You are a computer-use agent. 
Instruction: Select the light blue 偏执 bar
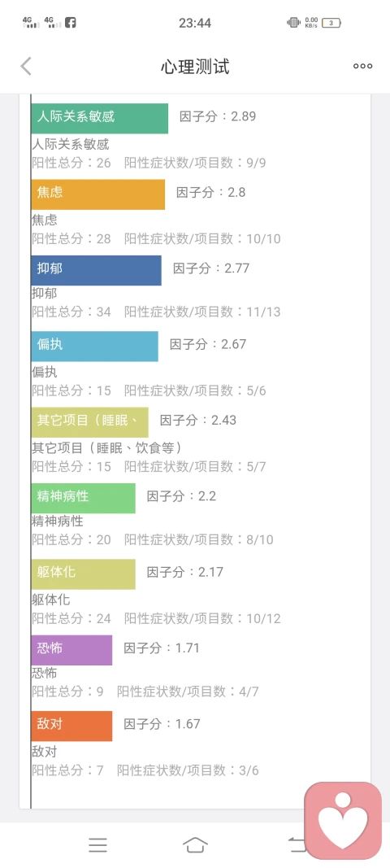(x=94, y=346)
